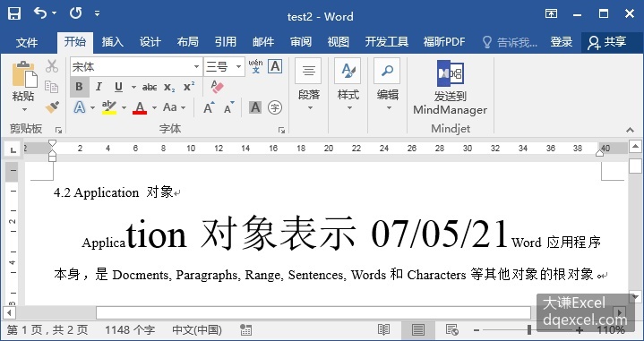
Task: Toggle italic formatting
Action: coord(99,87)
